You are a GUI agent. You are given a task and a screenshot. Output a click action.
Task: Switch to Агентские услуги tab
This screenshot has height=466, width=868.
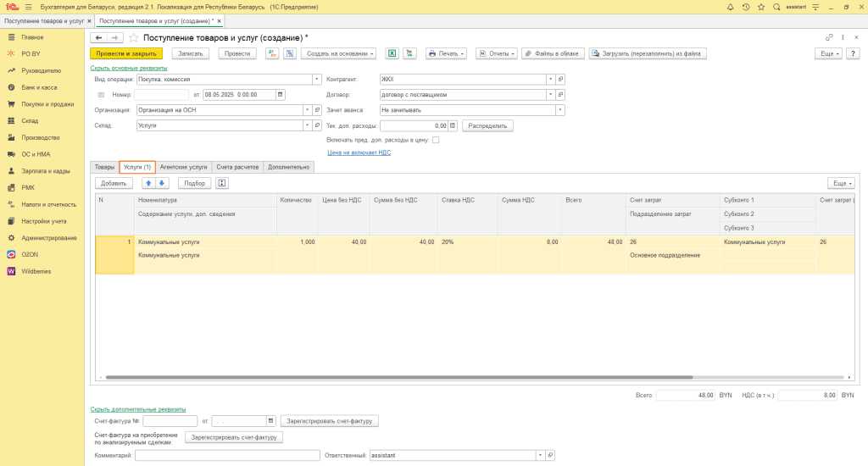coord(183,167)
